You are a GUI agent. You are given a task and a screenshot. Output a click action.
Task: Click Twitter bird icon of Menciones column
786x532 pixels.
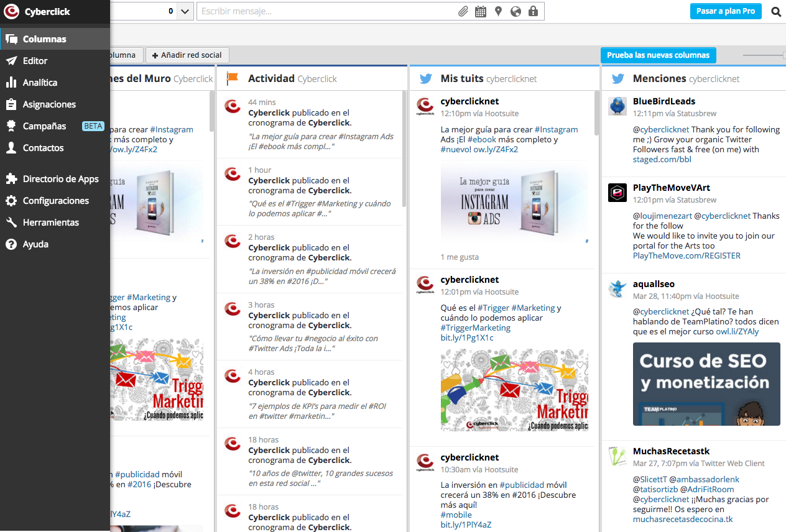tap(617, 79)
